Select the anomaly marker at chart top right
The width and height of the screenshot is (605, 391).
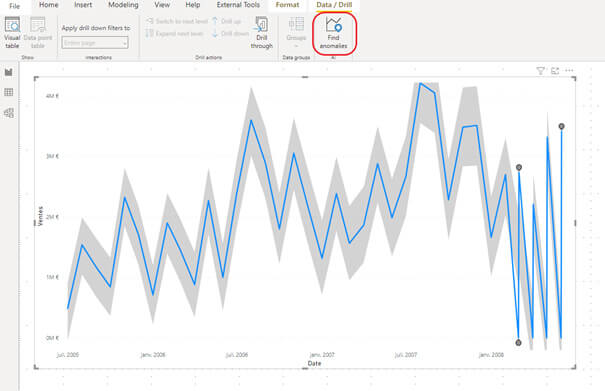[x=561, y=126]
